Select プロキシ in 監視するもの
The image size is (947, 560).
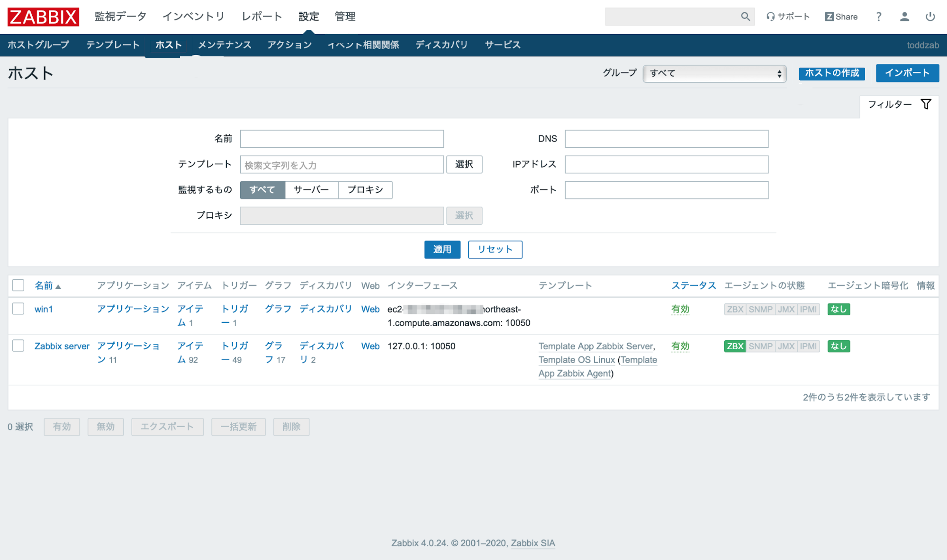pyautogui.click(x=365, y=190)
